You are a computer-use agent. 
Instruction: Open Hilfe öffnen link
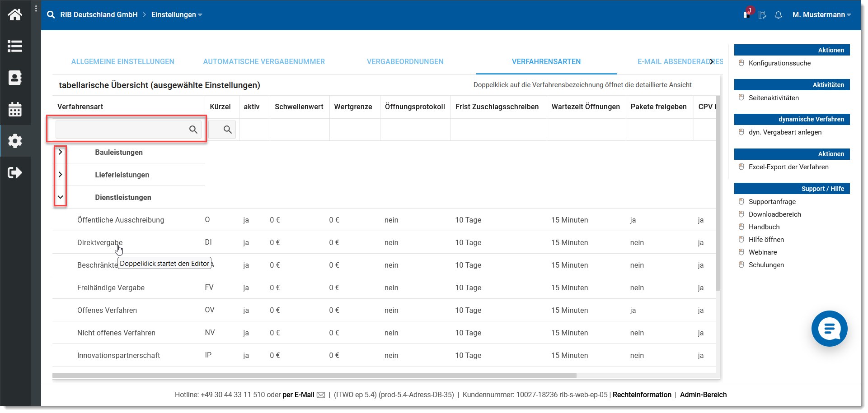766,240
